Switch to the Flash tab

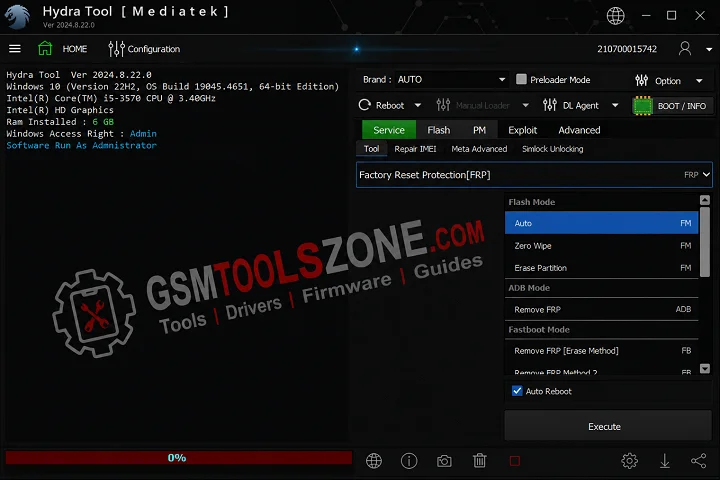coord(439,130)
